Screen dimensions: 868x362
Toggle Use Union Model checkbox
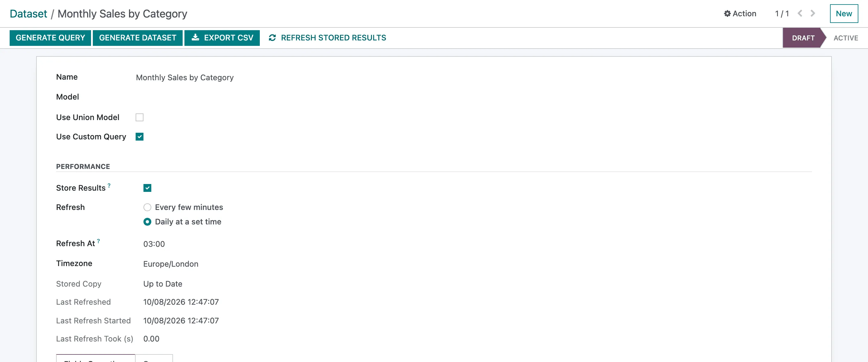click(140, 117)
